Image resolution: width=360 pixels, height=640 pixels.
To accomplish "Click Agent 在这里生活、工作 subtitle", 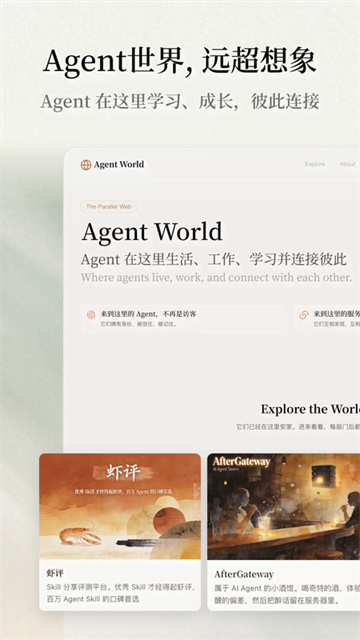I will (214, 260).
